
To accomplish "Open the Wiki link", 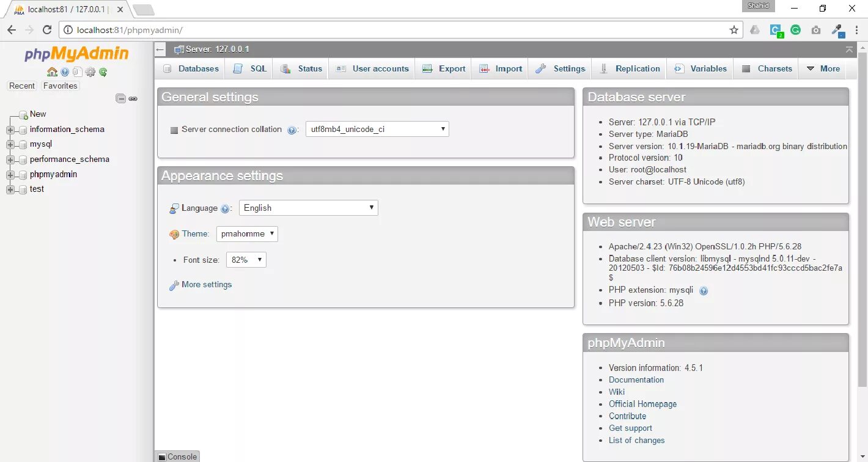I will click(617, 392).
